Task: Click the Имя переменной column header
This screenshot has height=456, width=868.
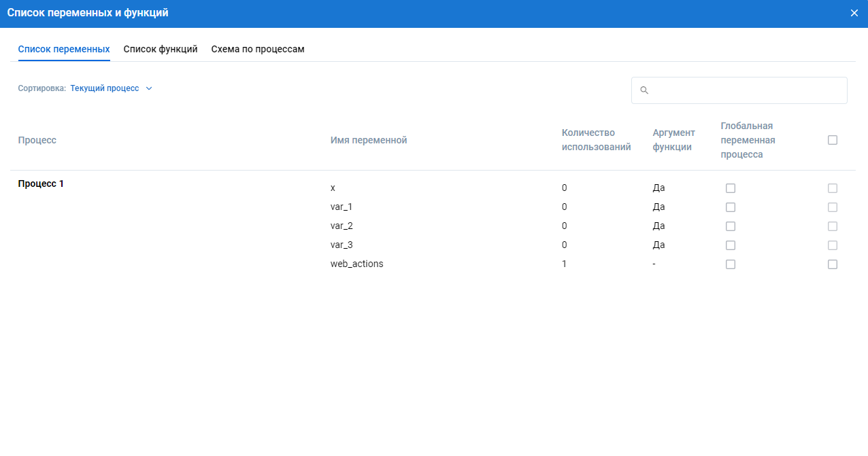Action: tap(368, 140)
